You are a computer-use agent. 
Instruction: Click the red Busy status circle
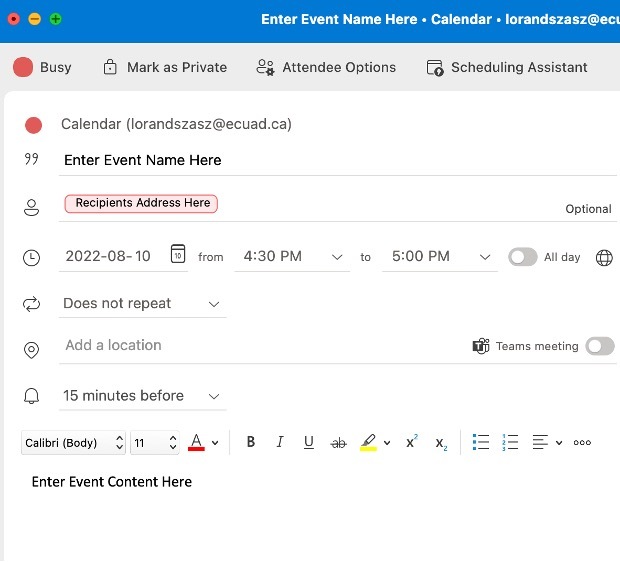pos(23,67)
